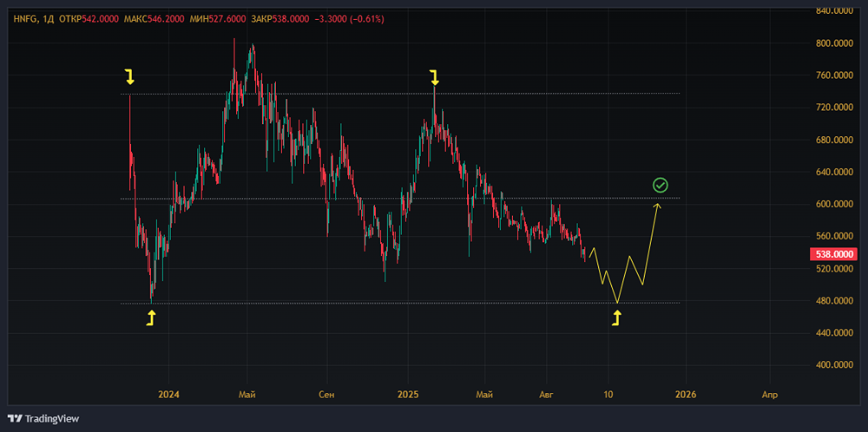
Task: Click the Авг time axis label
Action: pos(547,395)
